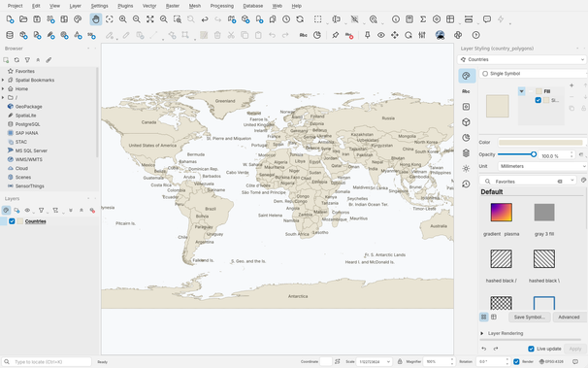Activate the Identify Features info tool
Screen dimensions: 588x368
tap(396, 19)
